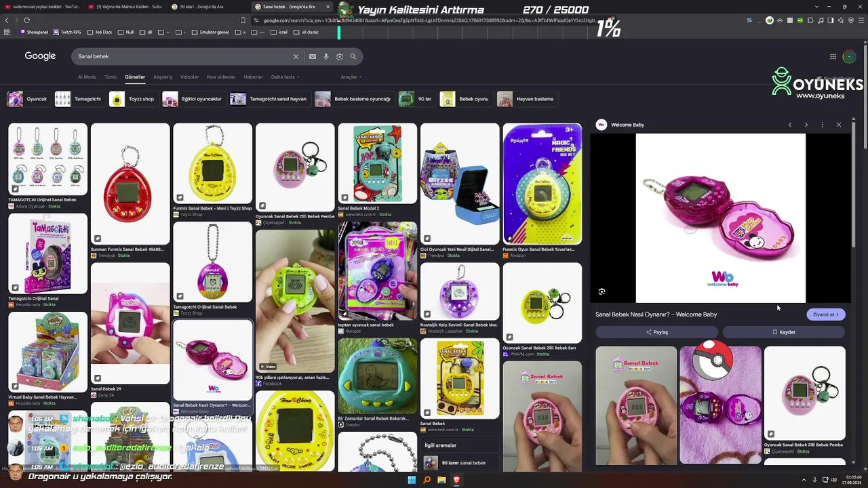The image size is (868, 488).
Task: Open the Windows Start menu
Action: 412,480
